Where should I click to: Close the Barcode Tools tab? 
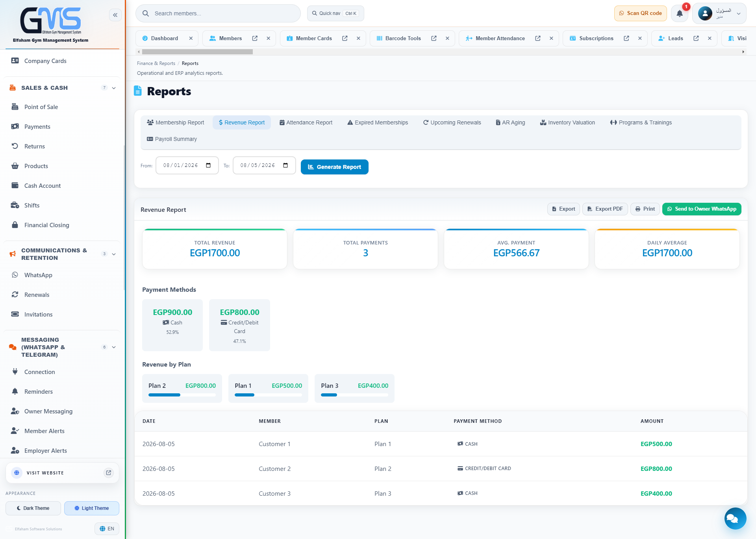pyautogui.click(x=447, y=38)
